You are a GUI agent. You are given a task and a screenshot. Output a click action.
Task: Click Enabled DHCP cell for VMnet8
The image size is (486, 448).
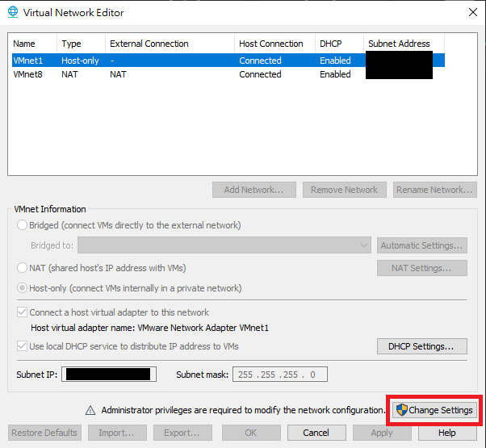tap(335, 74)
